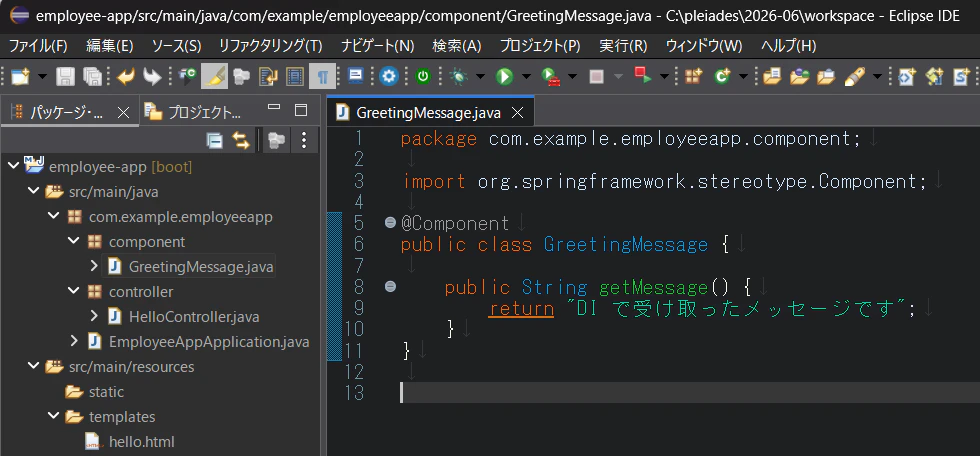Click the Open Type folder icon
Screen dimensions: 980x456
coord(772,76)
